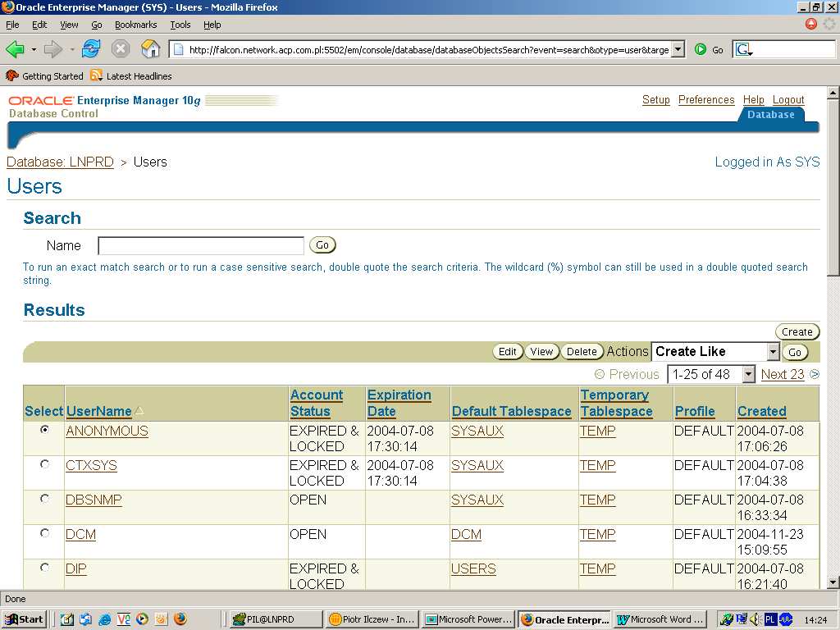
Task: Open the Bookmarks menu
Action: 135,25
